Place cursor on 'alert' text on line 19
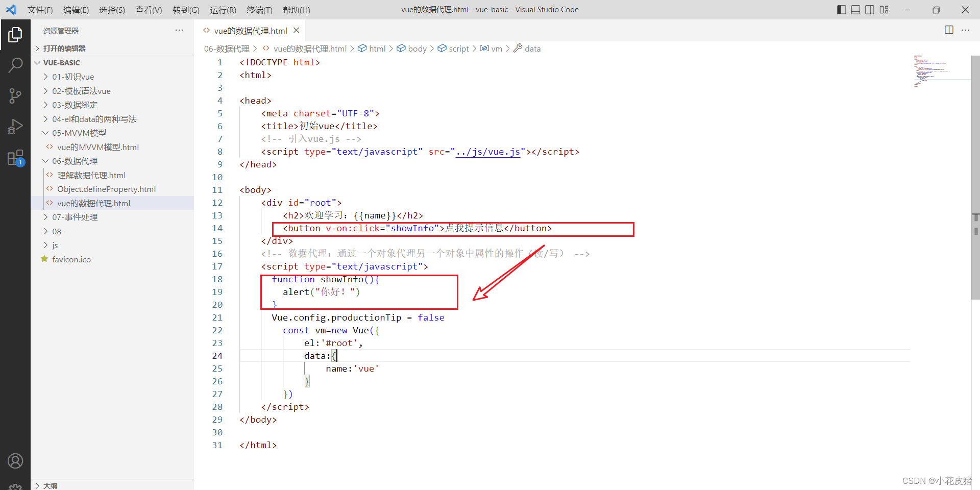This screenshot has height=490, width=980. pos(296,292)
